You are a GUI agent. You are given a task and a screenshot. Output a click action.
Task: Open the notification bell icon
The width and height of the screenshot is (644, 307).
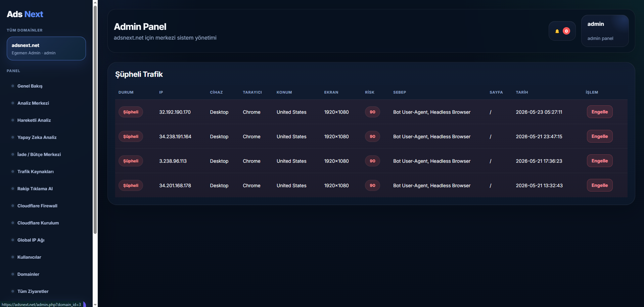557,31
